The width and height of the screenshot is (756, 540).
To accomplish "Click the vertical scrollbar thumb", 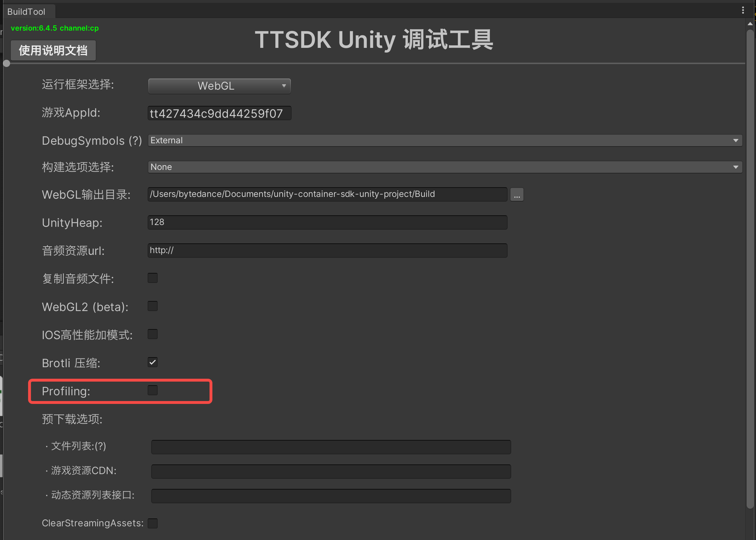I will pyautogui.click(x=750, y=269).
